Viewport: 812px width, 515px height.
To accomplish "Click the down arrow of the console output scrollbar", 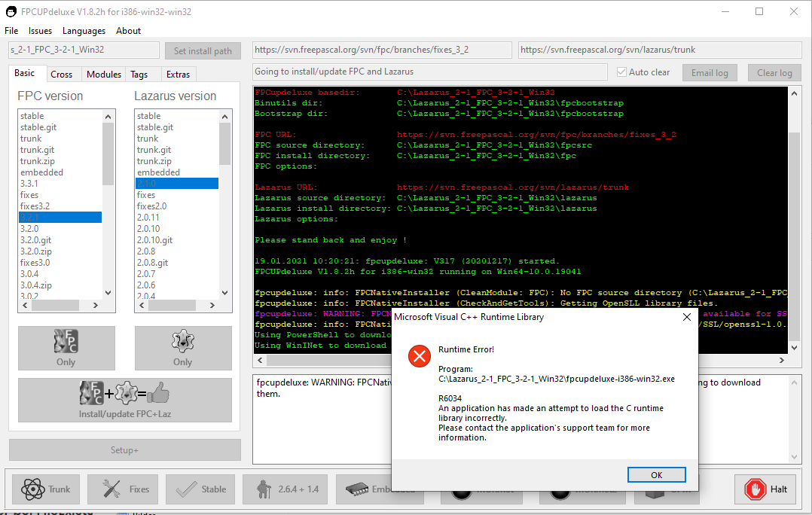I will [x=795, y=348].
